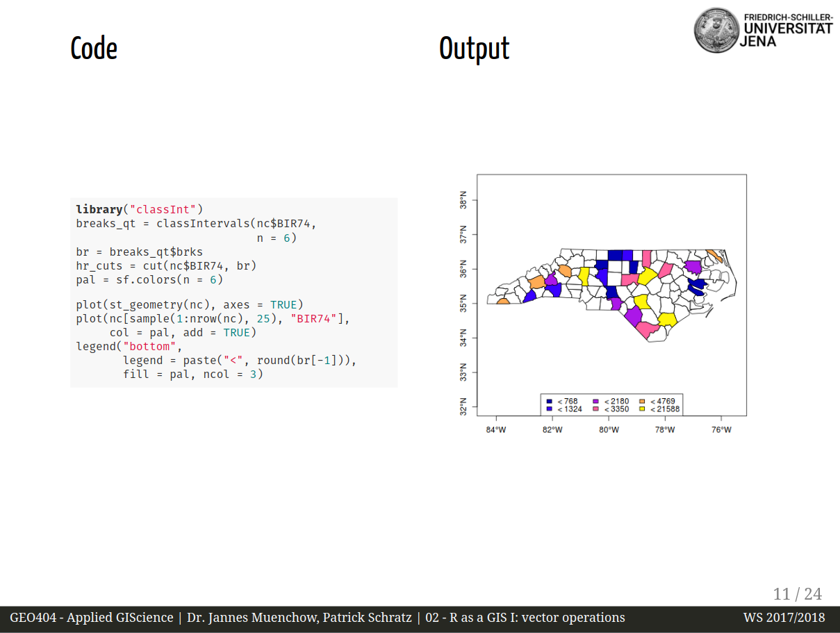Click the 'Output' slide heading
Viewport: 840px width, 633px height.
pyautogui.click(x=475, y=49)
